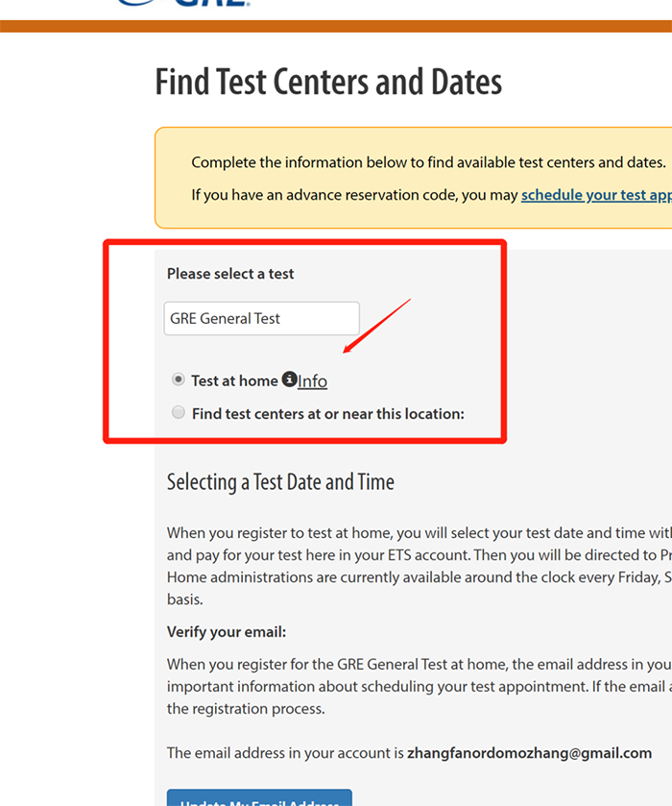Click the Complete the information below notice text
The width and height of the screenshot is (672, 806).
tap(428, 162)
